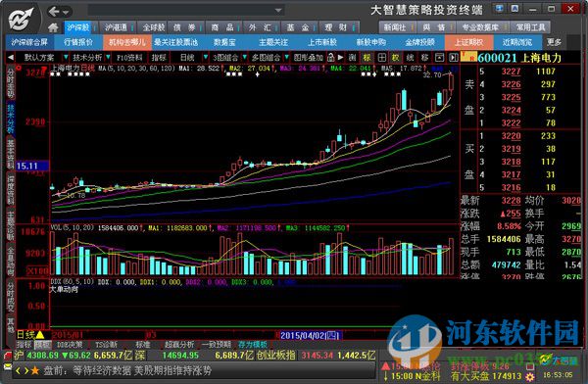The width and height of the screenshot is (588, 384).
Task: Open 沪深综合屏 in the sub navigation
Action: 29,42
